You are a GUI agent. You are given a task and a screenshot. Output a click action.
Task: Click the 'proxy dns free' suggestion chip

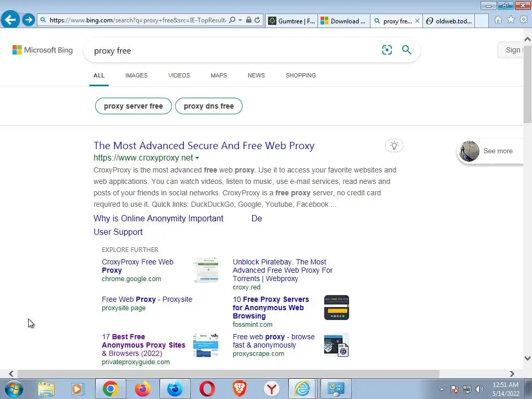pos(209,106)
